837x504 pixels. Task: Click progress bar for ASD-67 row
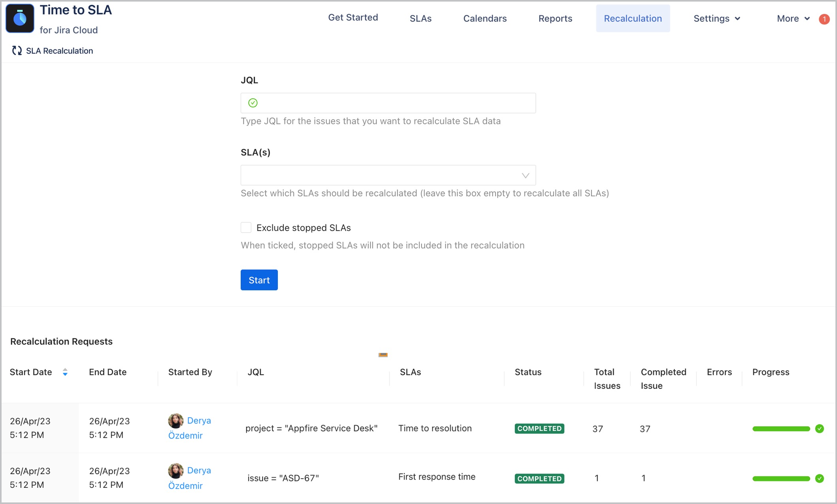click(x=781, y=479)
